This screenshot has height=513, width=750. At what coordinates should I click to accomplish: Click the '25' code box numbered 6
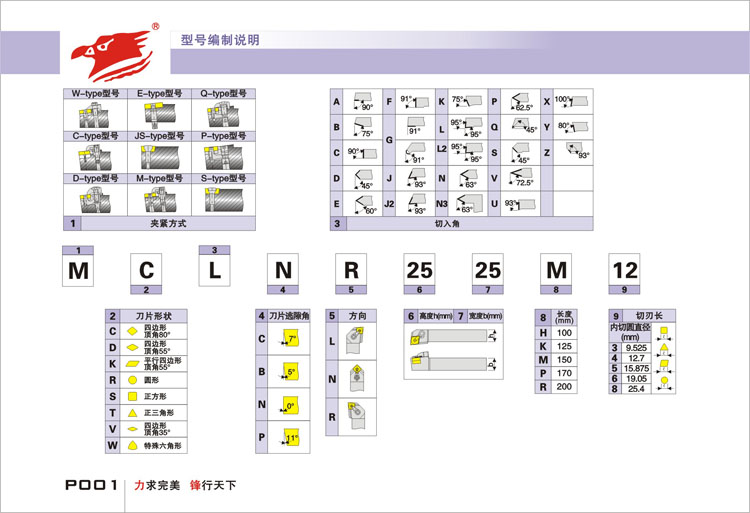click(419, 270)
